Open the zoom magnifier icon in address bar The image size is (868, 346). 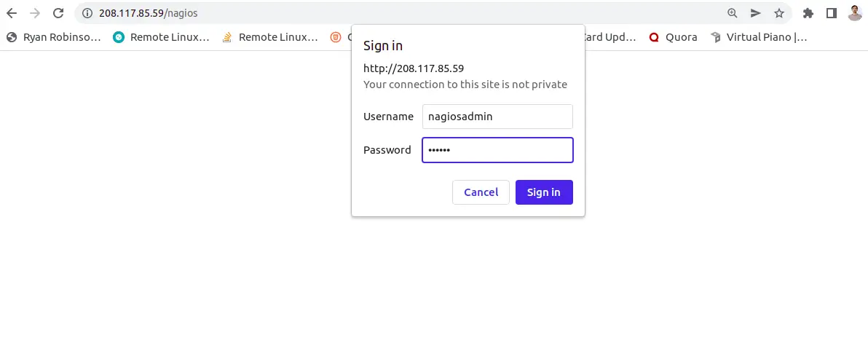click(733, 13)
